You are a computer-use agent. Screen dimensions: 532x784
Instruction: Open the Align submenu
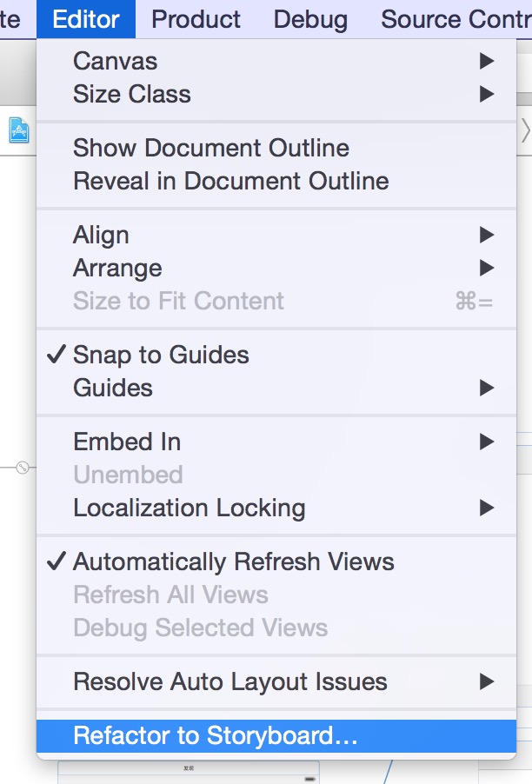click(x=276, y=235)
